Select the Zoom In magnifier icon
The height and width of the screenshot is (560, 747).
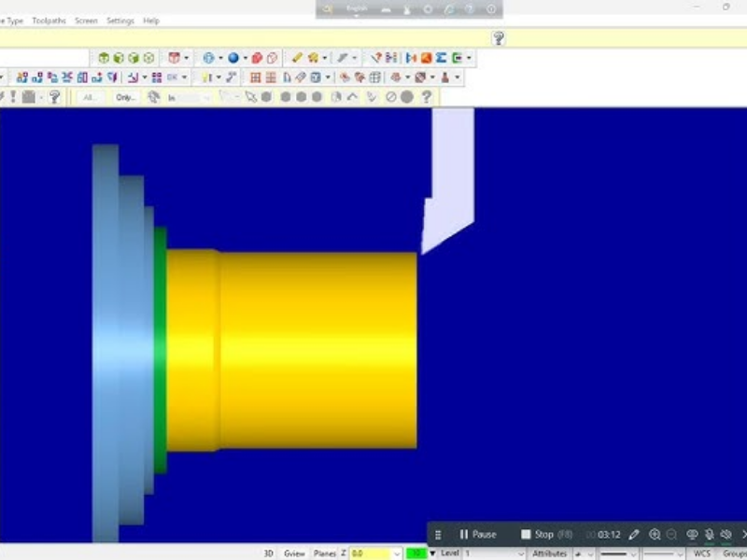(655, 534)
